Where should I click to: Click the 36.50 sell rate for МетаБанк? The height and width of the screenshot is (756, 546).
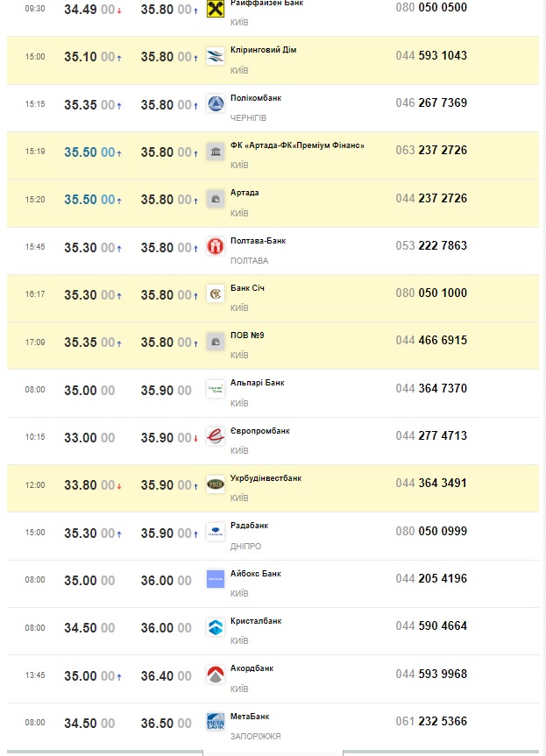[x=158, y=723]
